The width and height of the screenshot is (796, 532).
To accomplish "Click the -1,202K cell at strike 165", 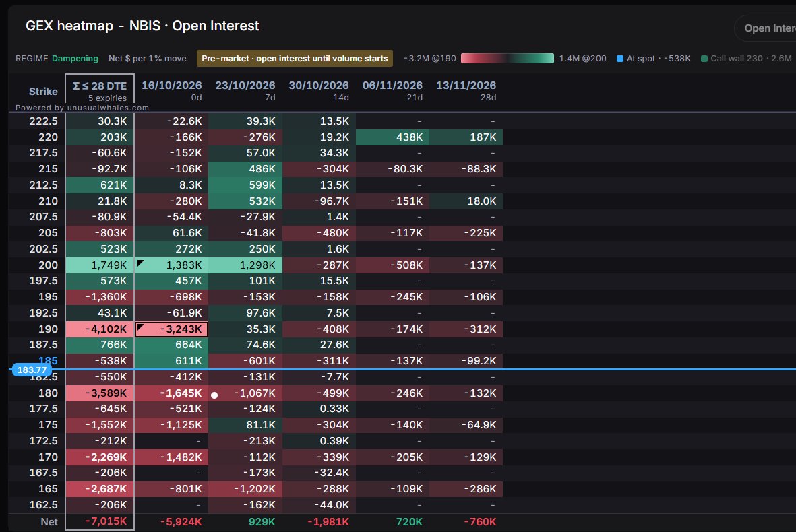I will click(245, 489).
